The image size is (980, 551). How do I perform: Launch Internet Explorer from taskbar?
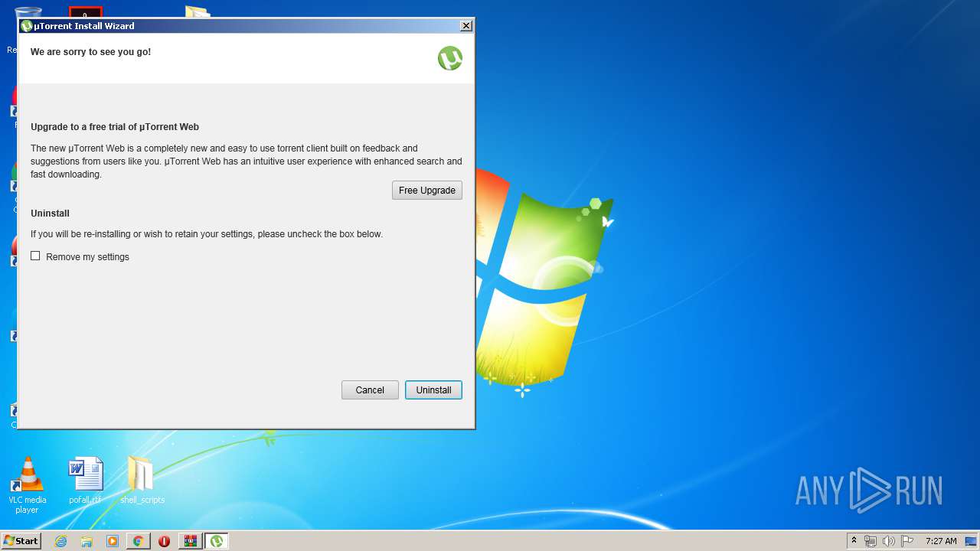(60, 541)
